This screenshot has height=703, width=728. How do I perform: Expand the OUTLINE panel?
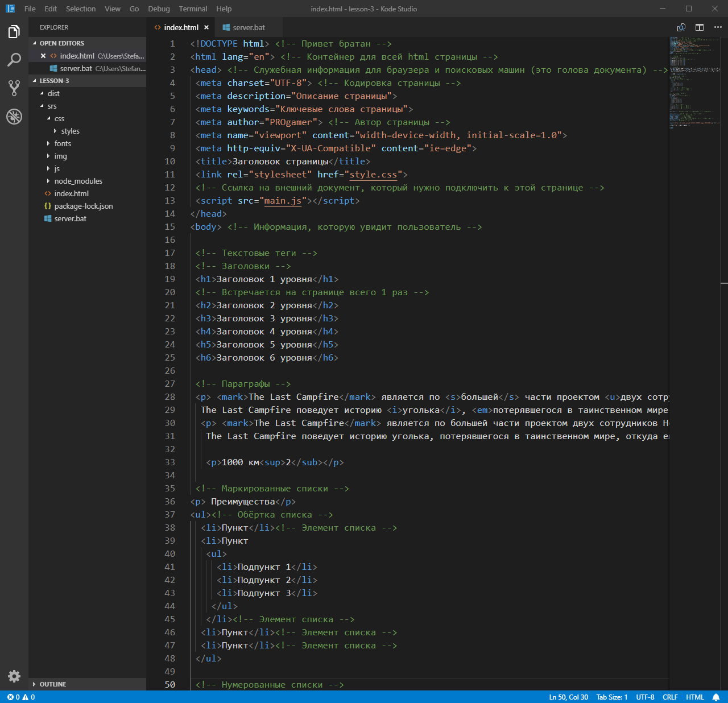[52, 684]
